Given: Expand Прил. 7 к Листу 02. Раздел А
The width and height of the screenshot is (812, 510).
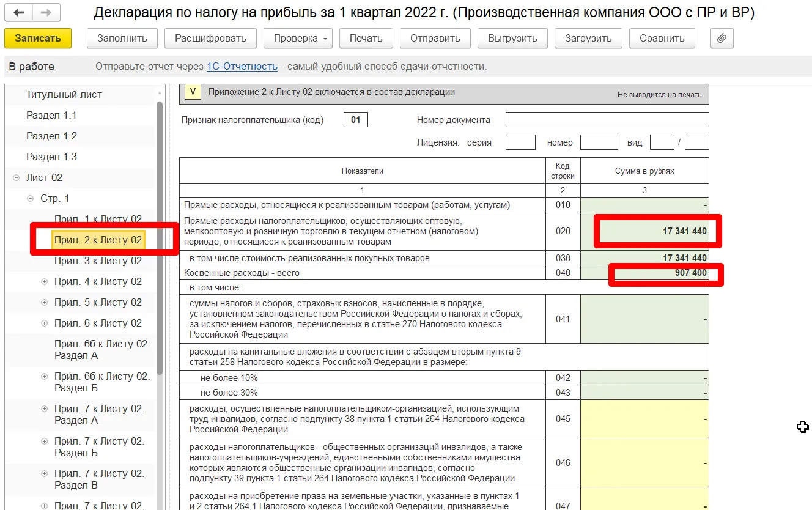Looking at the screenshot, I should pos(44,408).
